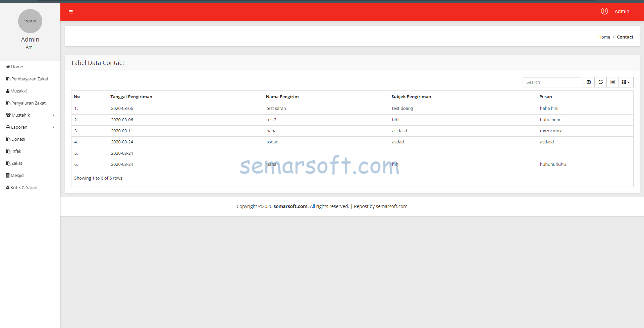
Task: Open the Infak page via its sidebar icon
Action: tap(7, 151)
